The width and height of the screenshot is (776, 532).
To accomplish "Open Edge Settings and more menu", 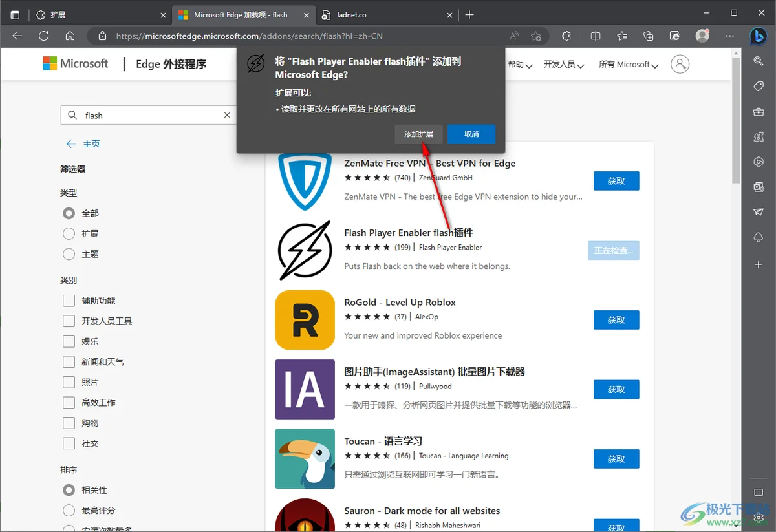I will click(x=729, y=36).
